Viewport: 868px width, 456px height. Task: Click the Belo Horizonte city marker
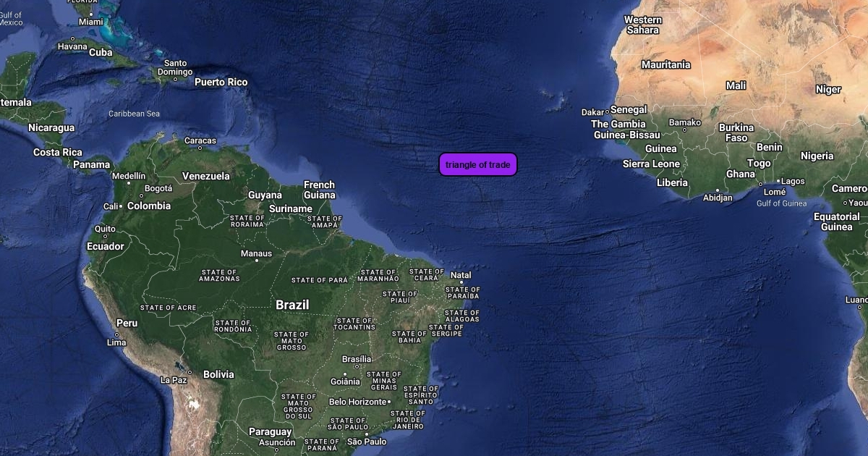coord(389,402)
